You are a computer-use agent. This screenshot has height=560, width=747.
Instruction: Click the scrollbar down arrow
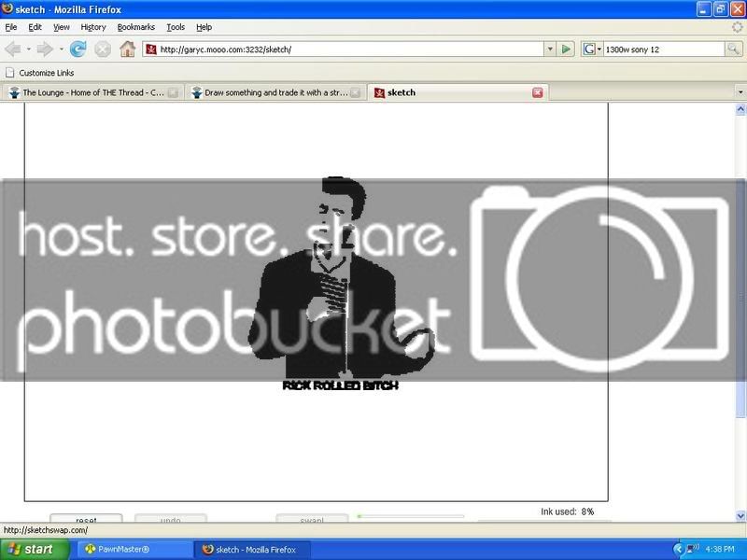tap(740, 516)
